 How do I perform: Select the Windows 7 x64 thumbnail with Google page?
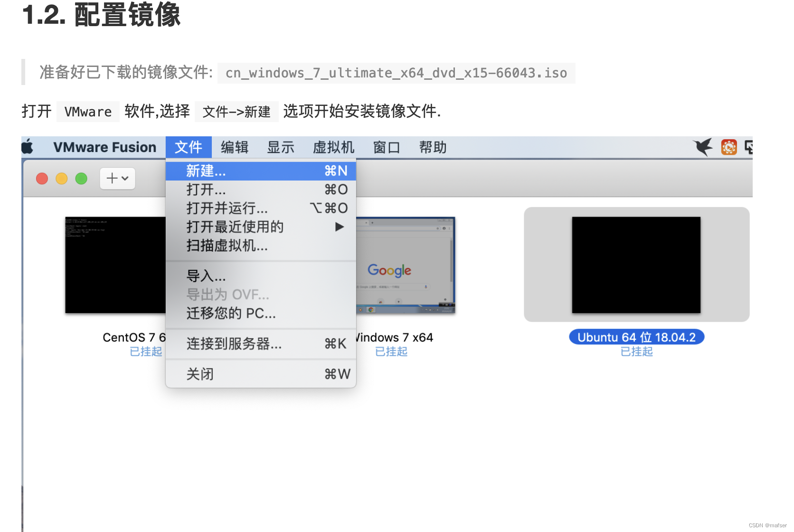click(x=406, y=265)
